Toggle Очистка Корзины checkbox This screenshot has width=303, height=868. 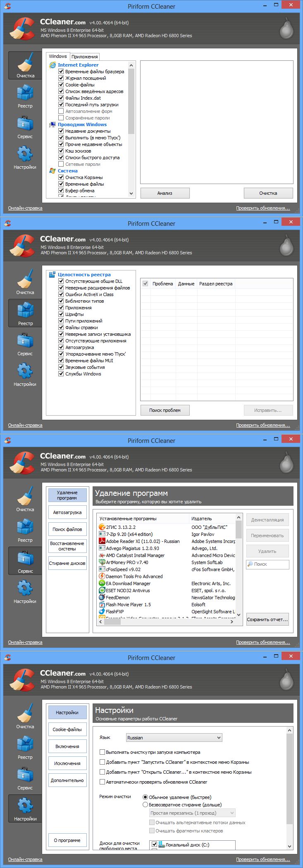(61, 177)
